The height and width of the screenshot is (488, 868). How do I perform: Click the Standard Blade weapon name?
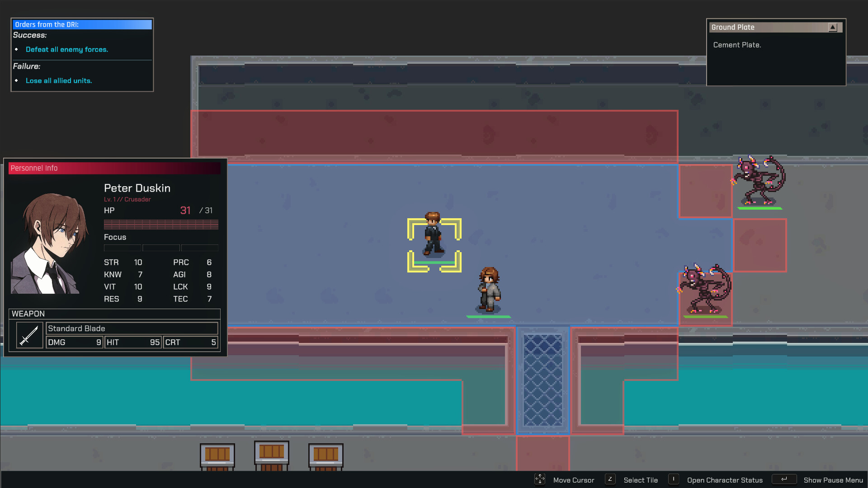pyautogui.click(x=132, y=328)
